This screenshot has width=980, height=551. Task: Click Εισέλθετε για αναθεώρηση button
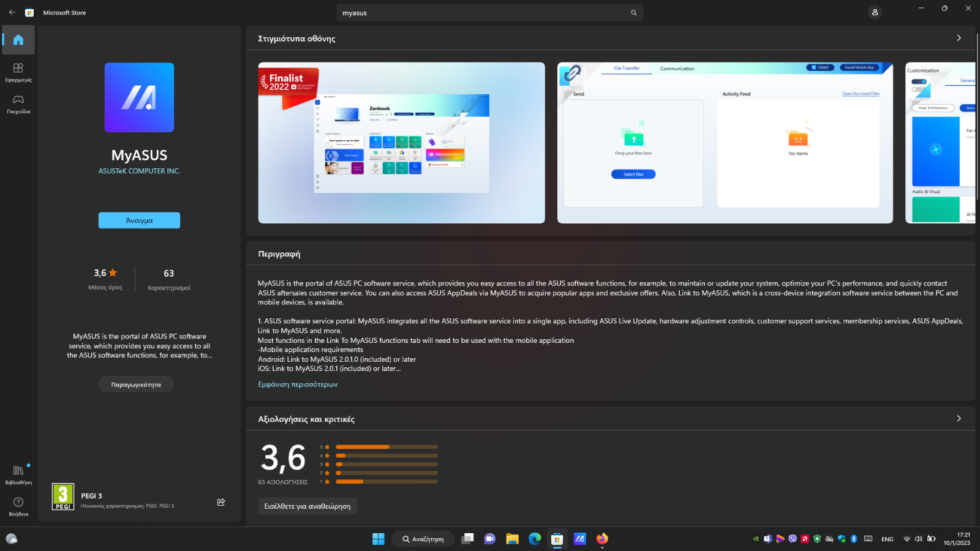pos(307,506)
